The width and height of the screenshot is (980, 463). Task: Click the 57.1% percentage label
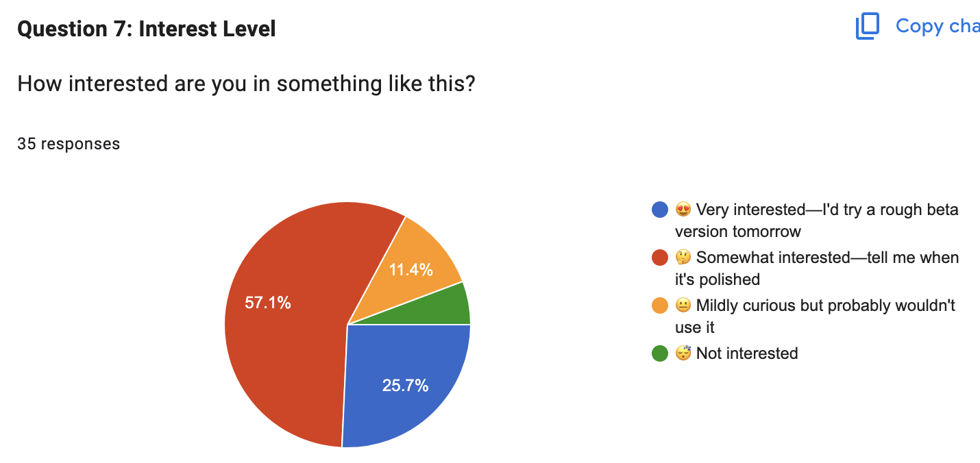pos(269,303)
